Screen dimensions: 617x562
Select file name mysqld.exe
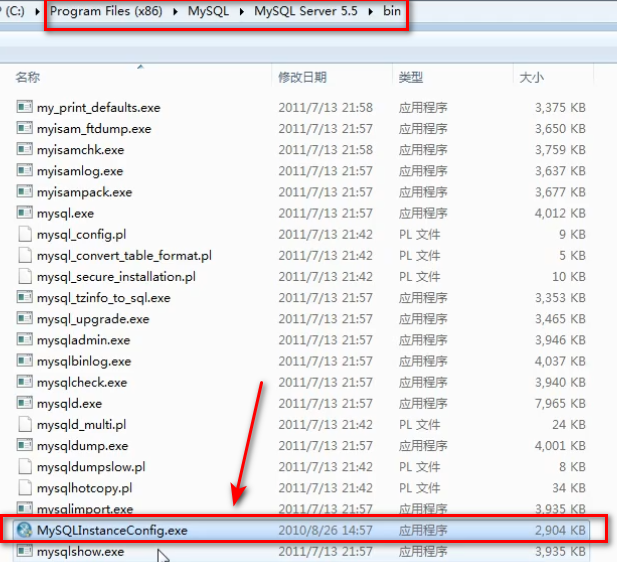pos(70,404)
